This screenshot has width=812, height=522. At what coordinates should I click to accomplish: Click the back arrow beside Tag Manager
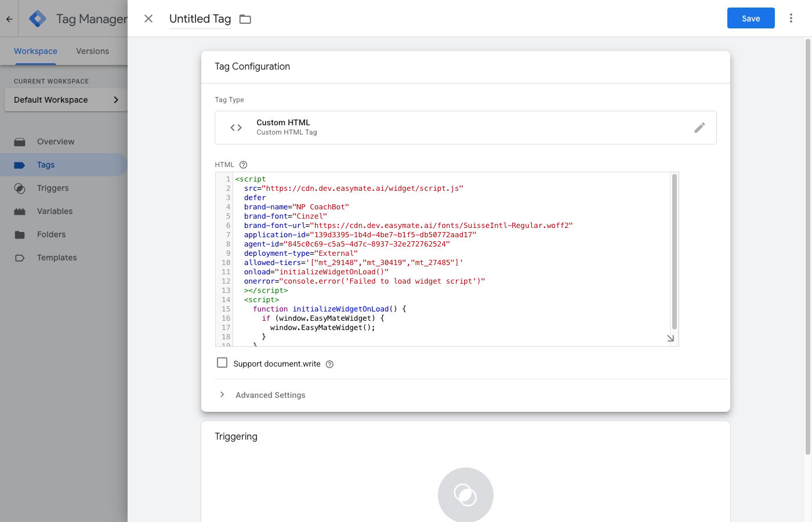coord(9,19)
